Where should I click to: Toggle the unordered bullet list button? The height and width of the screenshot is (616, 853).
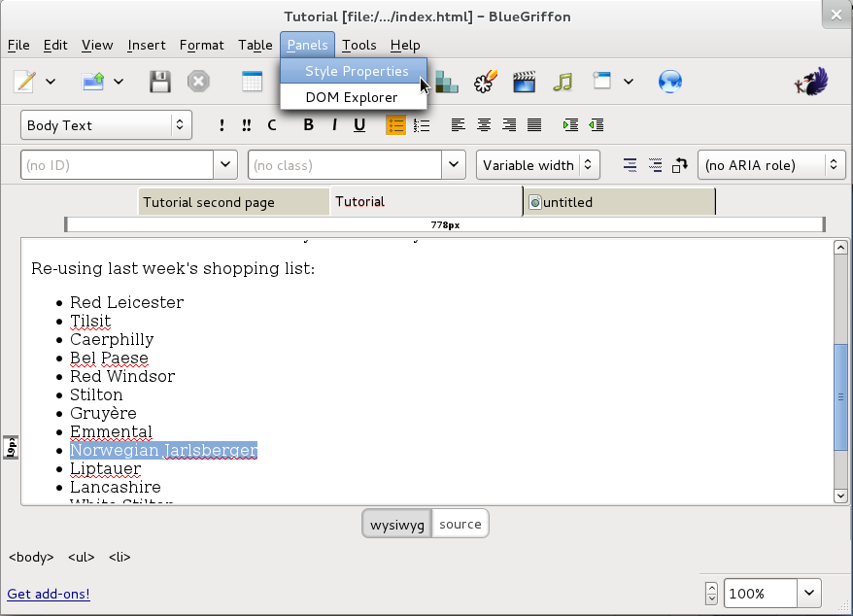point(395,124)
